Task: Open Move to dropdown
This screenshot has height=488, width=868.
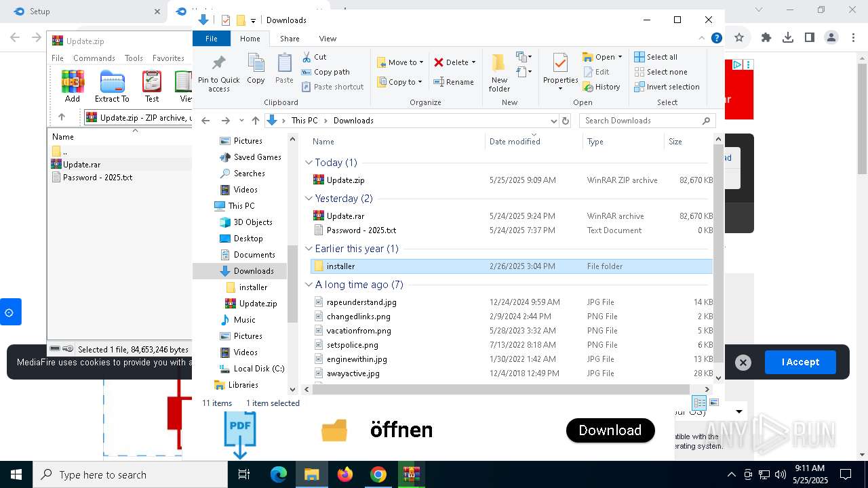Action: click(400, 62)
